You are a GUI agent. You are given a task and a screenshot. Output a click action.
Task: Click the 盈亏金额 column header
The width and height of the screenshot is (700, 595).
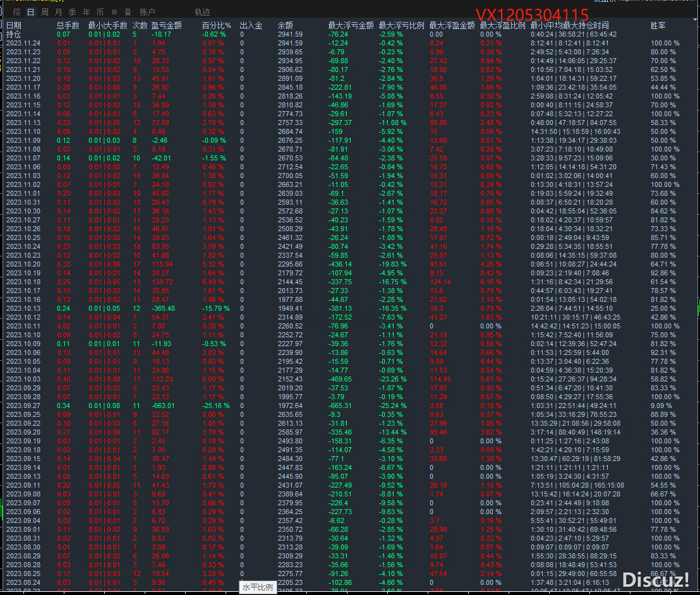[167, 25]
